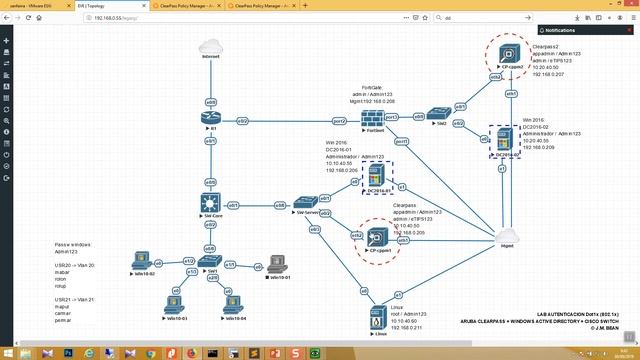The width and height of the screenshot is (640, 360).
Task: Select the CP-cppm1 ClearPass node
Action: (x=378, y=238)
